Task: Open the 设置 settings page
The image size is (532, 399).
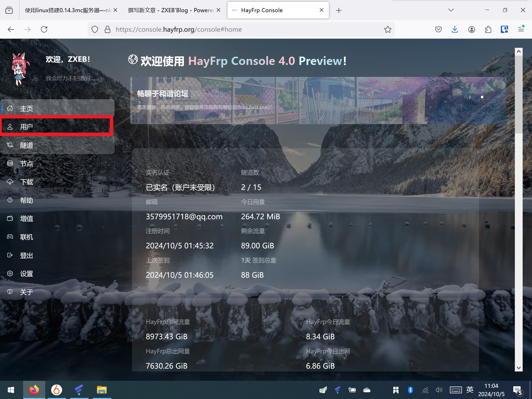Action: [x=57, y=274]
